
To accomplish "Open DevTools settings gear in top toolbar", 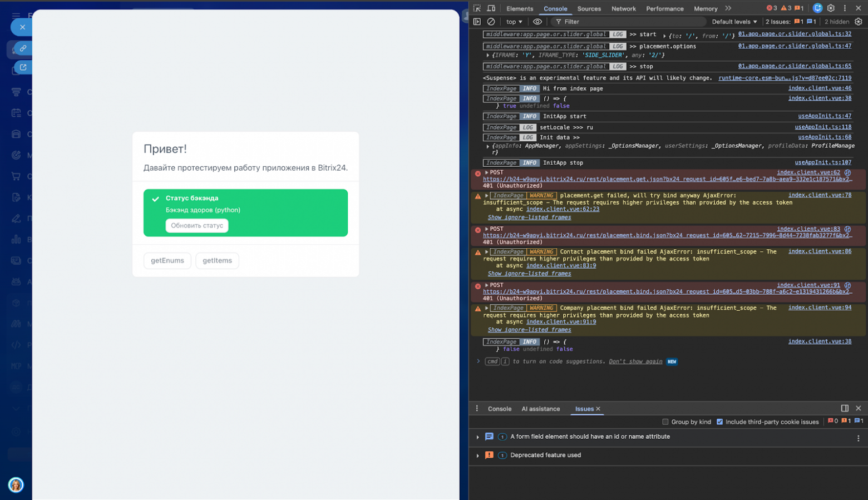I will pyautogui.click(x=831, y=8).
